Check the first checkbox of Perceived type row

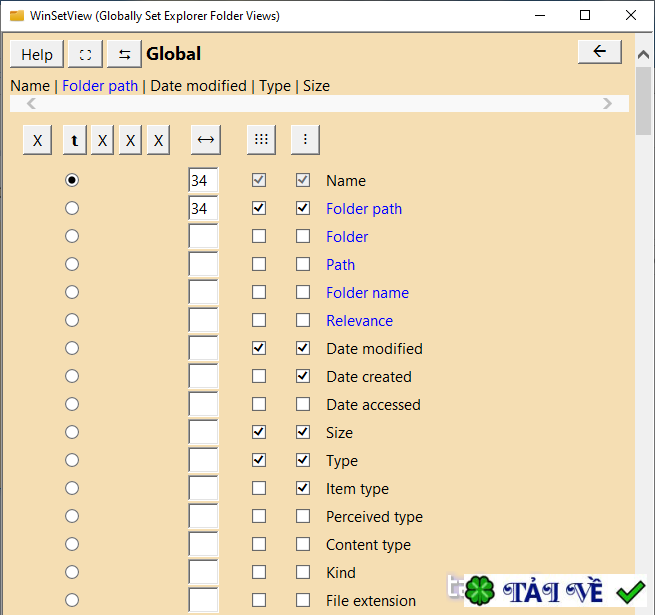tap(259, 516)
